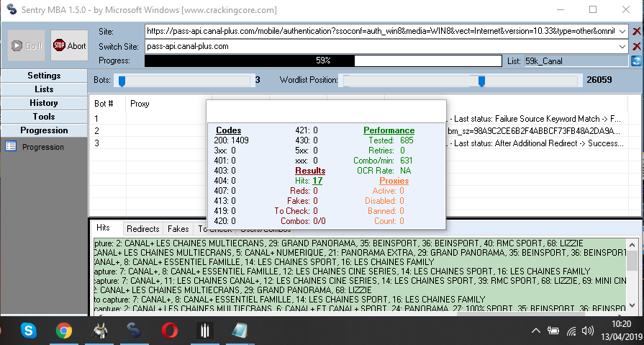Click the blue notepad taskbar icon
Image resolution: width=644 pixels, height=345 pixels.
(240, 330)
